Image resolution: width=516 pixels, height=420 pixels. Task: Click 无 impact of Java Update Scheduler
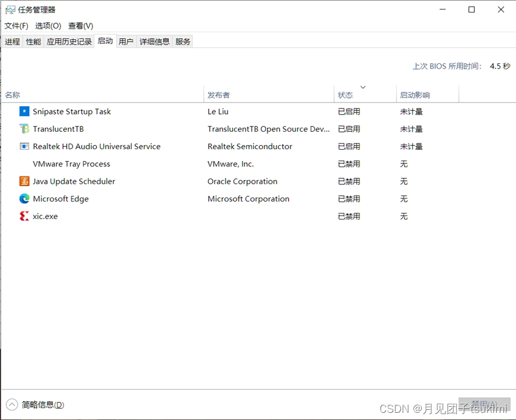404,181
